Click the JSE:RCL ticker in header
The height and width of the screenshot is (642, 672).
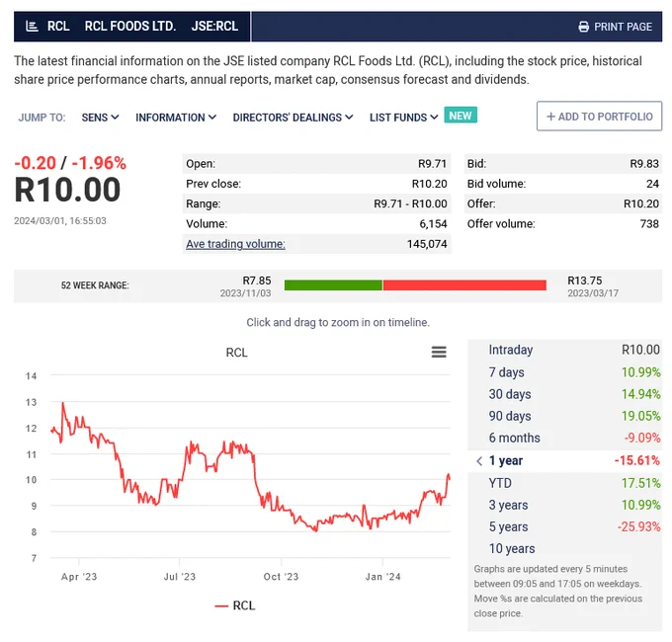pyautogui.click(x=214, y=27)
